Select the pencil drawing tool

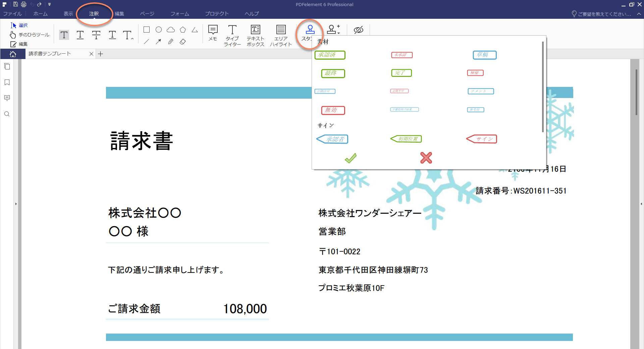click(171, 42)
